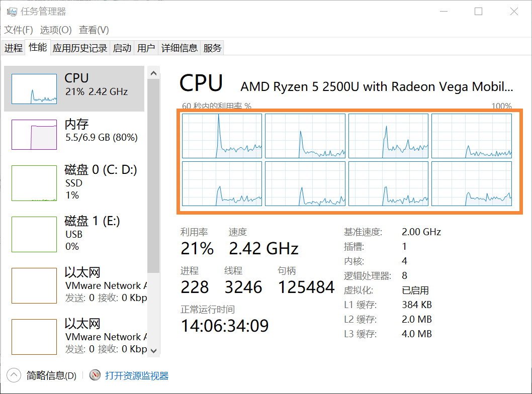The width and height of the screenshot is (532, 394).
Task: Click 简略信息(D) to show fewer details
Action: coord(51,375)
